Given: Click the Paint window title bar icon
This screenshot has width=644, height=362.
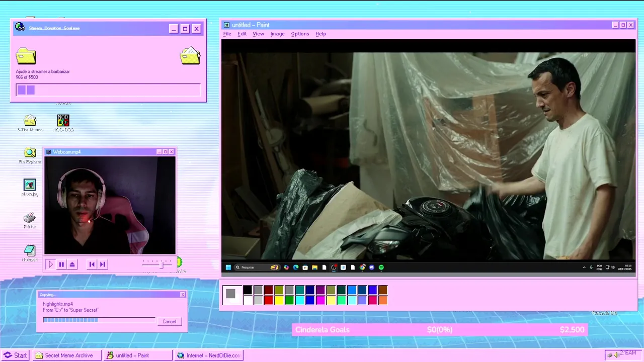Looking at the screenshot, I should (x=226, y=25).
